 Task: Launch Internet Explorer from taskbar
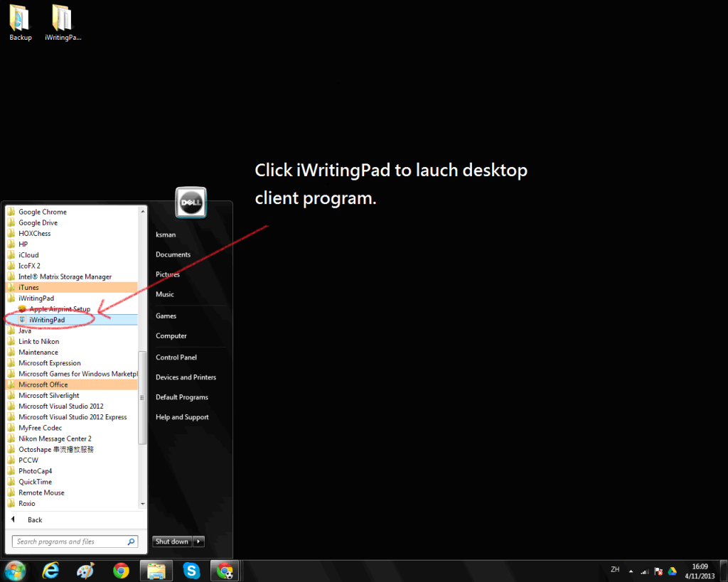[x=50, y=571]
